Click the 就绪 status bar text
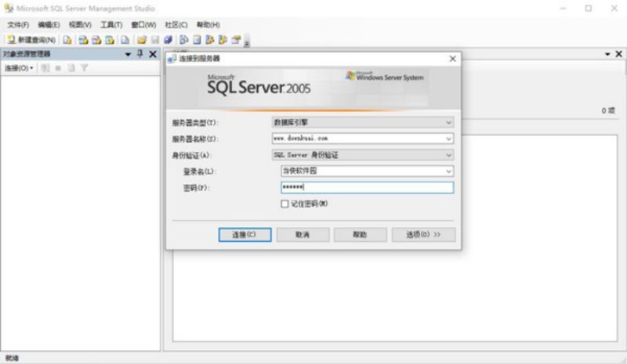This screenshot has width=627, height=364. tap(12, 358)
